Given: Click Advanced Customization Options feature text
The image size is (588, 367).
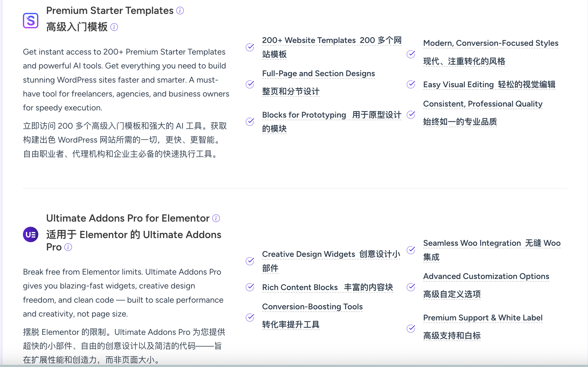Looking at the screenshot, I should pyautogui.click(x=486, y=276).
